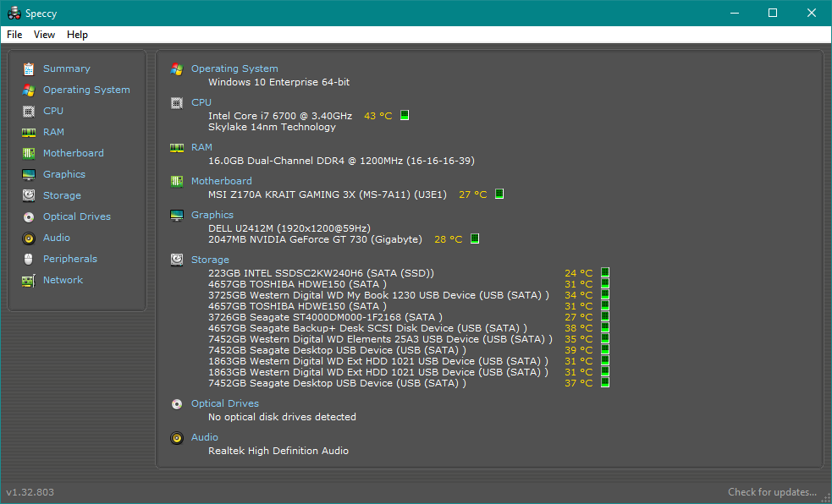This screenshot has height=504, width=832.
Task: Click the Network card icon in sidebar
Action: coord(29,281)
